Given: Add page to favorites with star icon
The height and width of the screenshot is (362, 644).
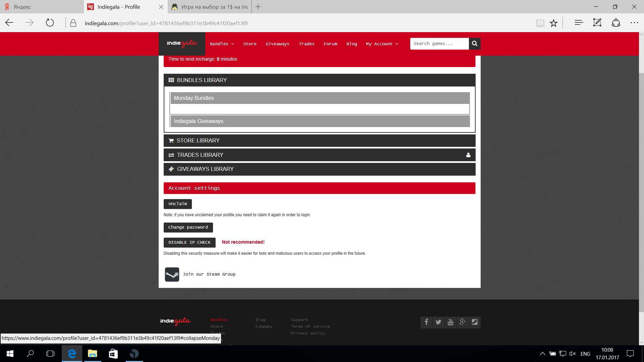Looking at the screenshot, I should 553,23.
